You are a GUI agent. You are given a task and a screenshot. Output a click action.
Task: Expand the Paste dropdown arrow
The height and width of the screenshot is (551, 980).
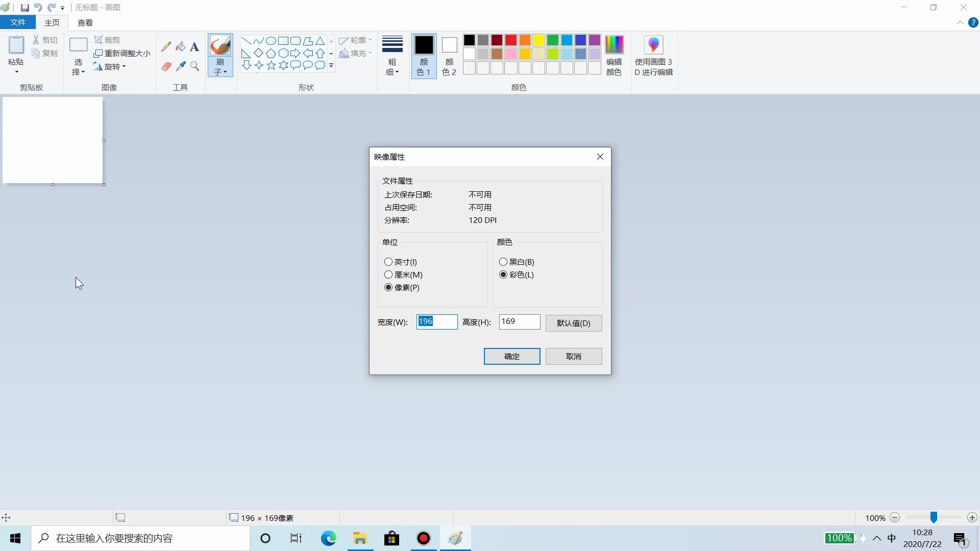[16, 72]
